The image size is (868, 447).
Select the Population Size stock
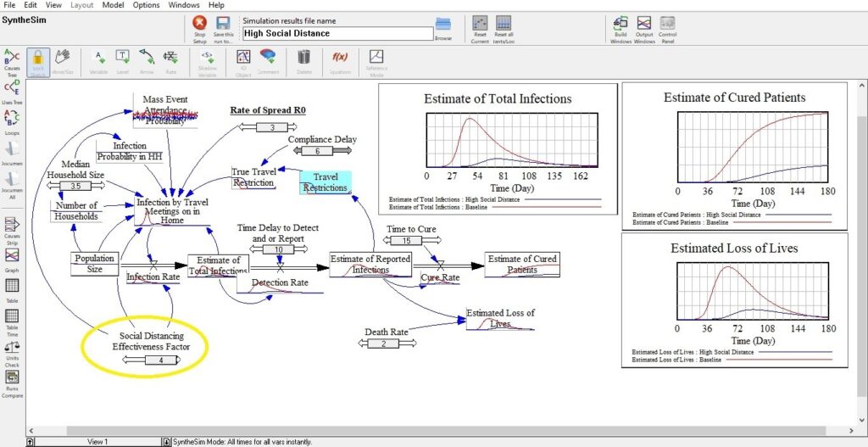point(95,263)
